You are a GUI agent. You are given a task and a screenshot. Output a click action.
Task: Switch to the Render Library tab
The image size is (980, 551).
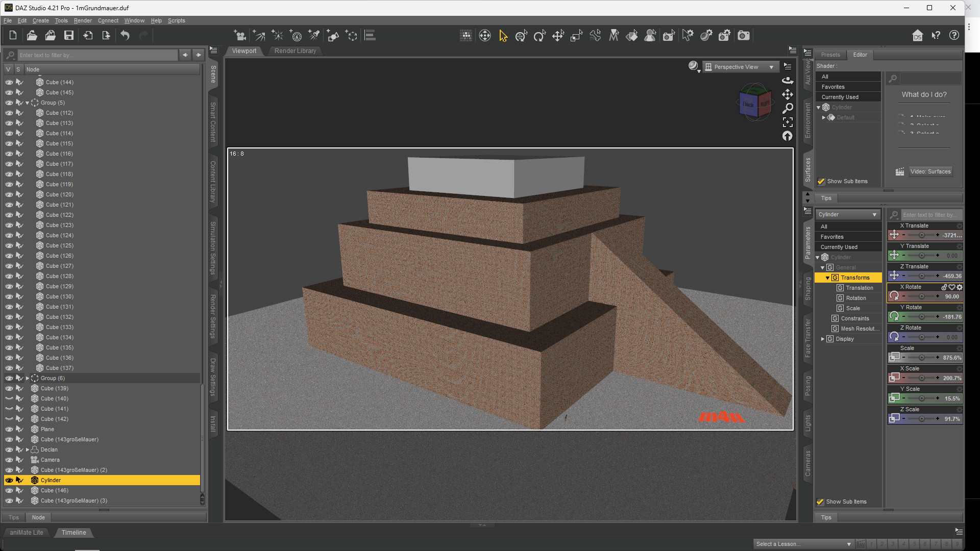pyautogui.click(x=295, y=51)
